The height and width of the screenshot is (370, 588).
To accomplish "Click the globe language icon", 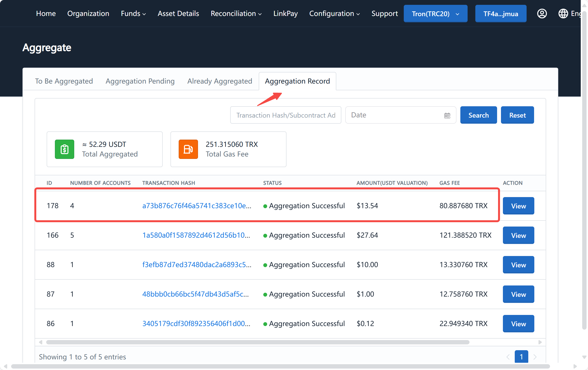I will (563, 14).
